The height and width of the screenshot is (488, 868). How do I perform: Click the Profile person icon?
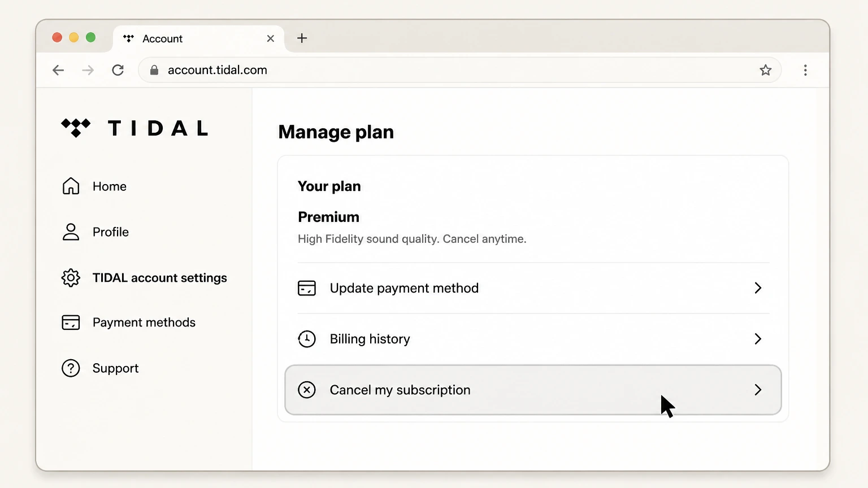click(x=71, y=232)
